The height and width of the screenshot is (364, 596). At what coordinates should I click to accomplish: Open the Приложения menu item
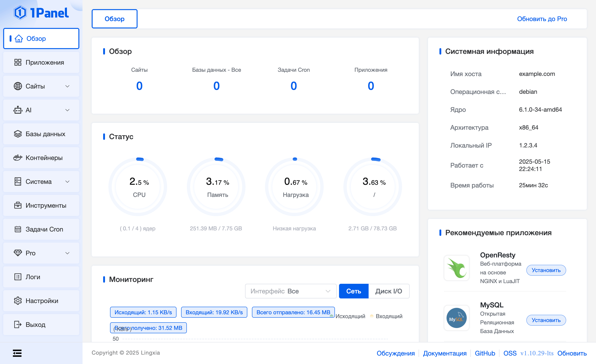[x=41, y=62]
